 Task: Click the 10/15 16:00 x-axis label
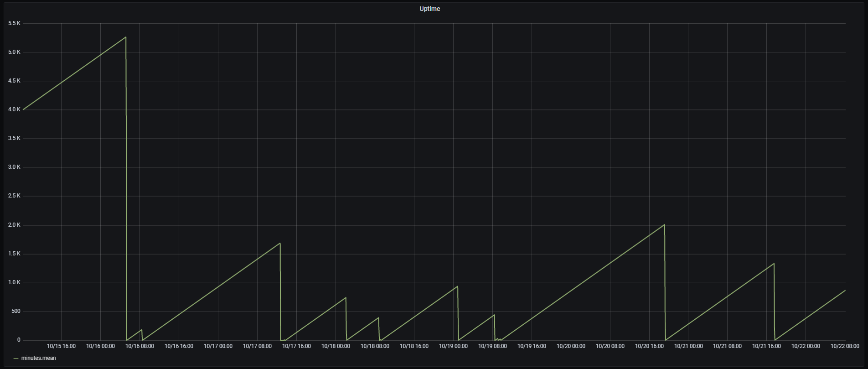click(61, 346)
